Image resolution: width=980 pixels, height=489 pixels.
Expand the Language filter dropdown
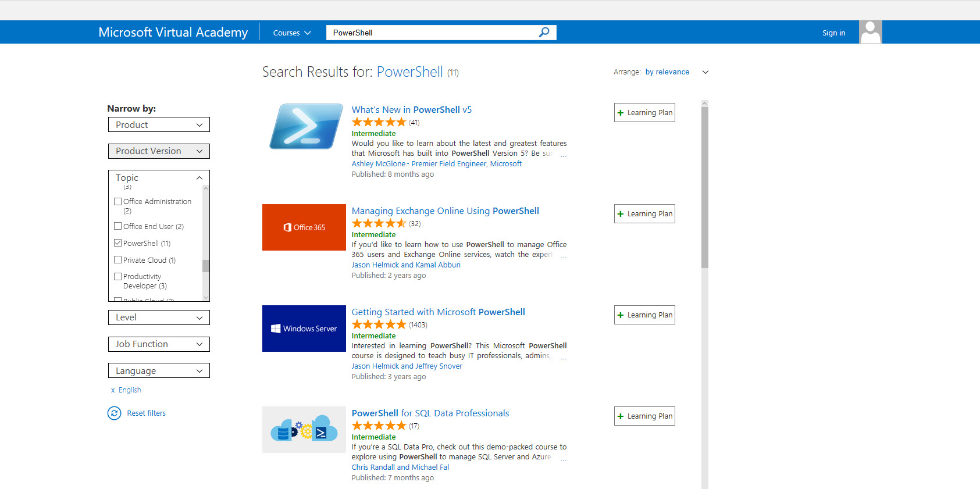point(159,371)
